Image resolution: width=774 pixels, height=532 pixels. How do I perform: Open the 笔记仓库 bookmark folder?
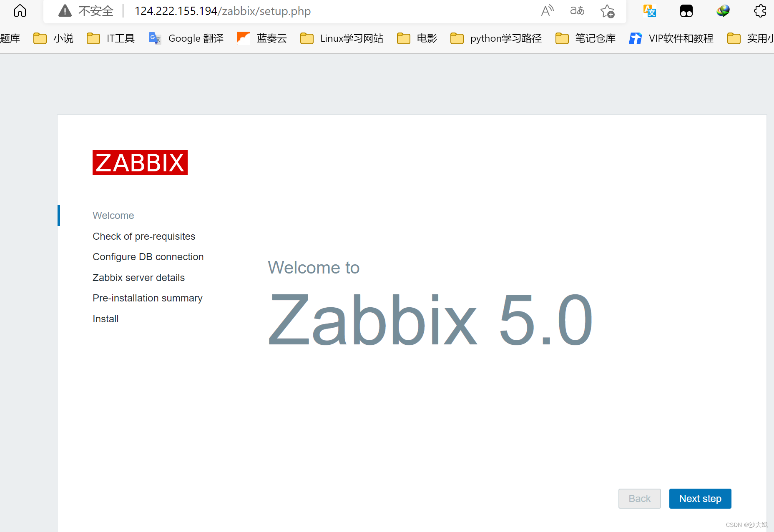tap(586, 38)
